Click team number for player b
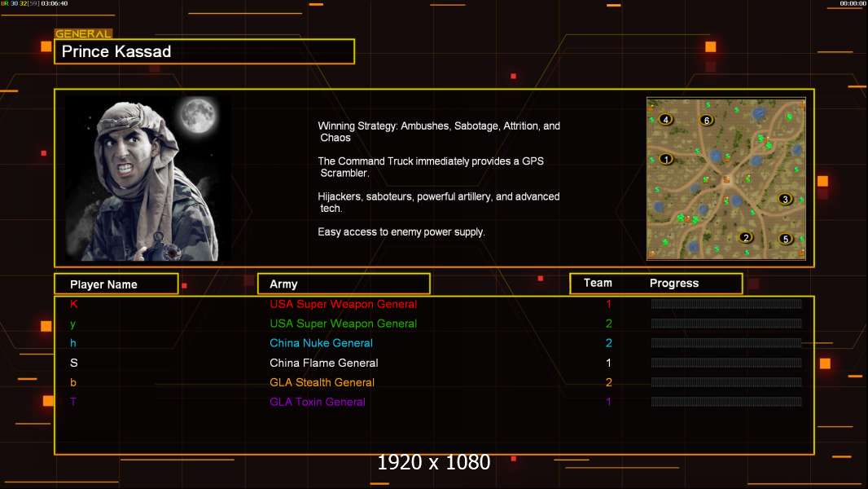 click(608, 382)
